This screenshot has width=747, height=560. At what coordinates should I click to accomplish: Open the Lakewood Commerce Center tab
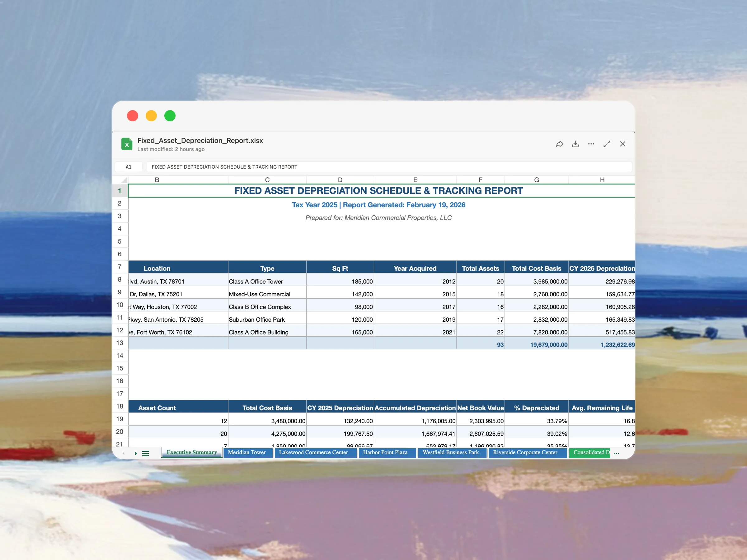point(313,452)
